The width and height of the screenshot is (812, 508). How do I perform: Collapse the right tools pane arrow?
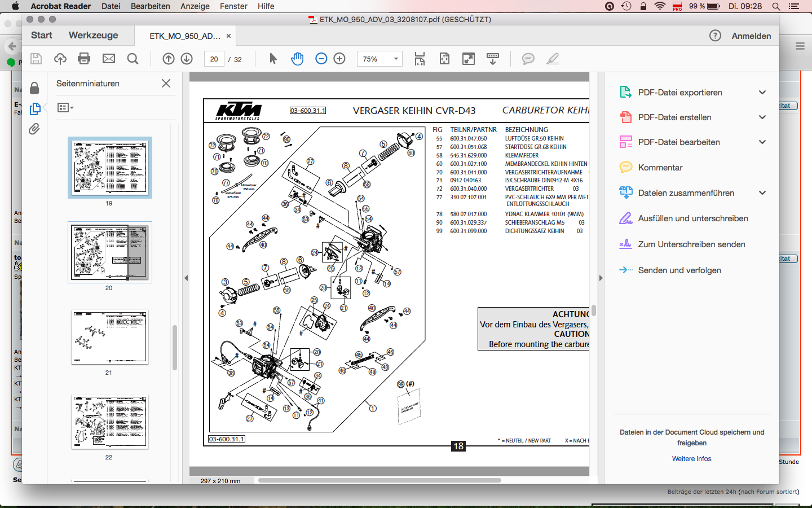tap(601, 278)
